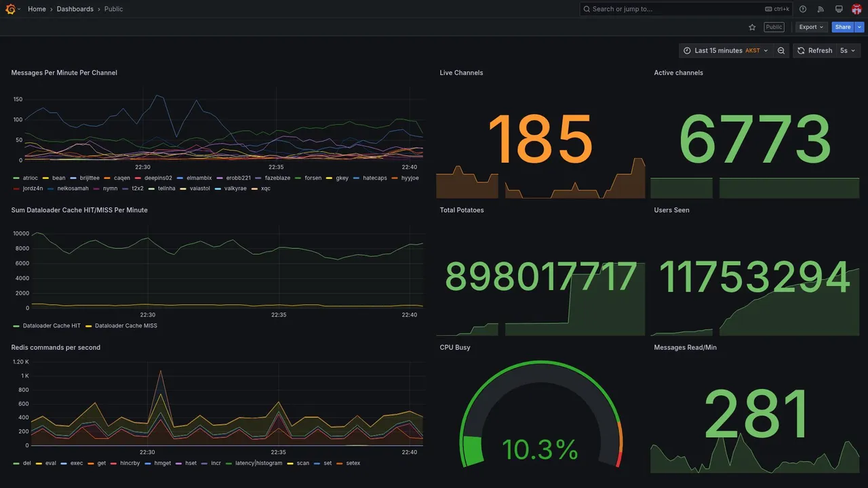The height and width of the screenshot is (488, 868).
Task: Open the 5s refresh interval dropdown
Action: tap(848, 50)
